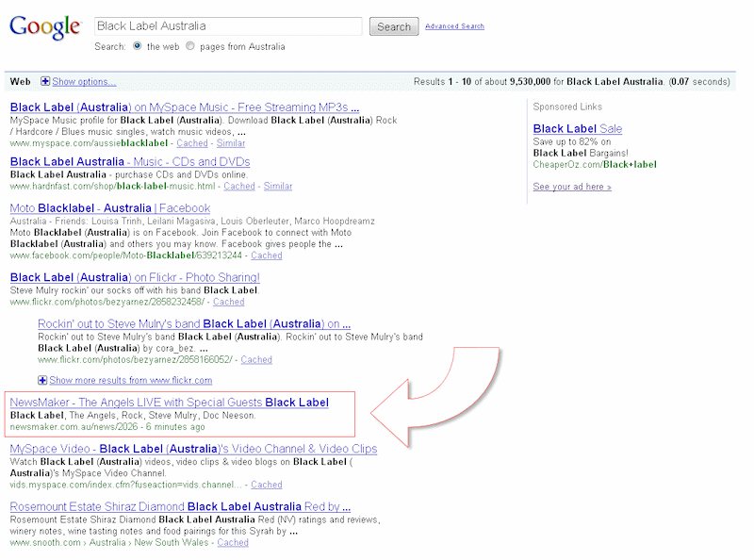
Task: Click Show more results from www.flickr.com link
Action: [x=130, y=380]
